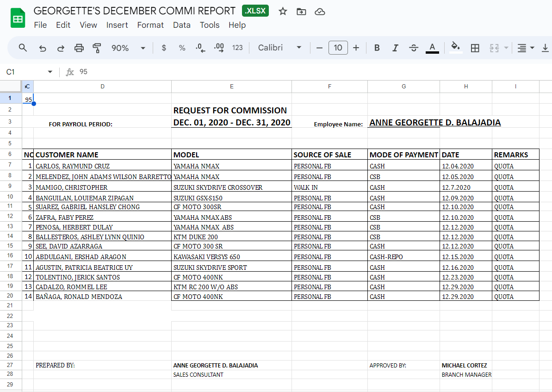View the cloud document status icon
Viewport: 552px width, 392px height.
pyautogui.click(x=320, y=12)
